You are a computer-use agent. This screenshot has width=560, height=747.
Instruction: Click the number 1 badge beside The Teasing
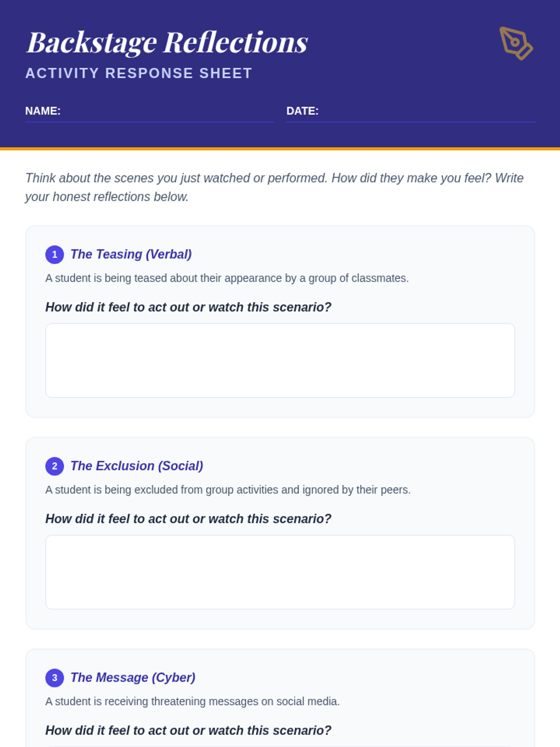click(55, 254)
